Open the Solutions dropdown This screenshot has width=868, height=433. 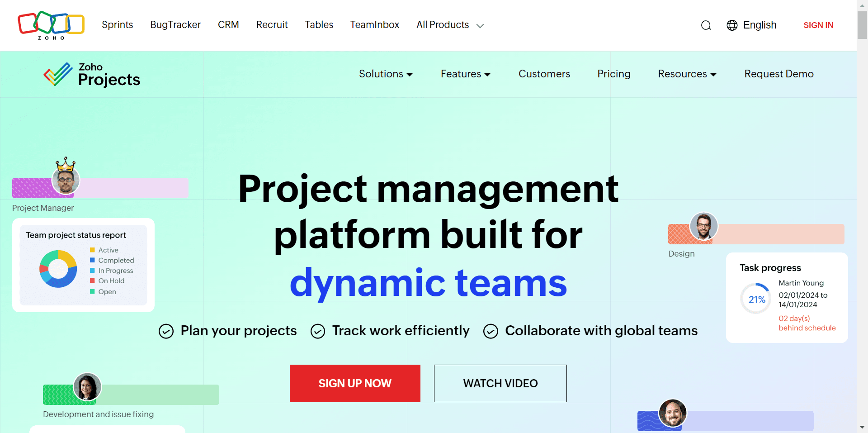tap(385, 74)
